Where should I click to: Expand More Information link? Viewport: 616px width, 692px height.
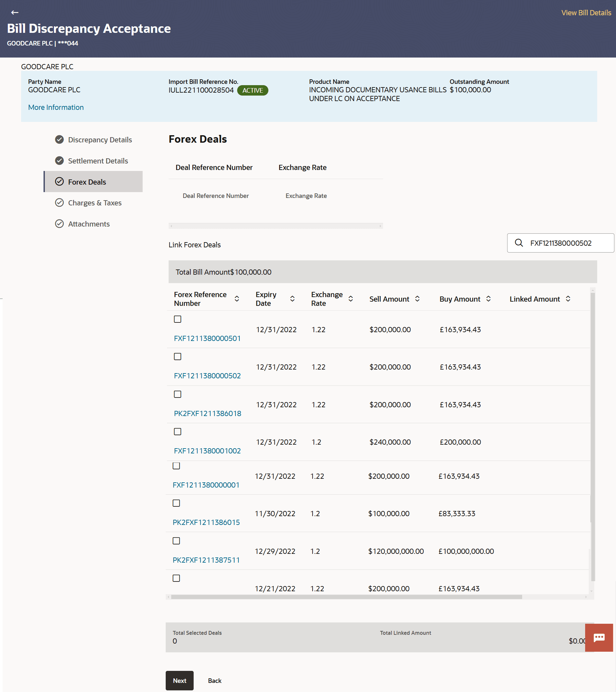pos(56,107)
